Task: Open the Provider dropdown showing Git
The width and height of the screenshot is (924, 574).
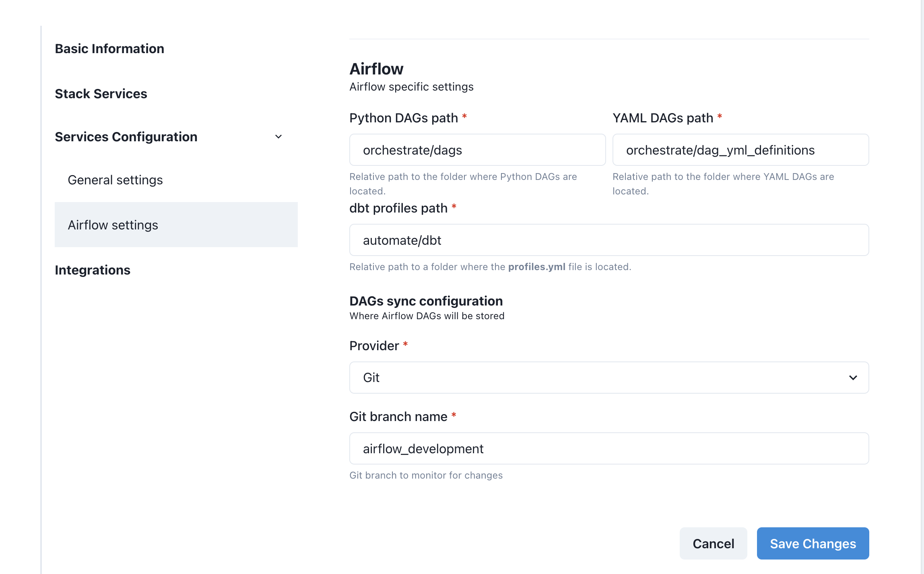Action: pos(609,378)
